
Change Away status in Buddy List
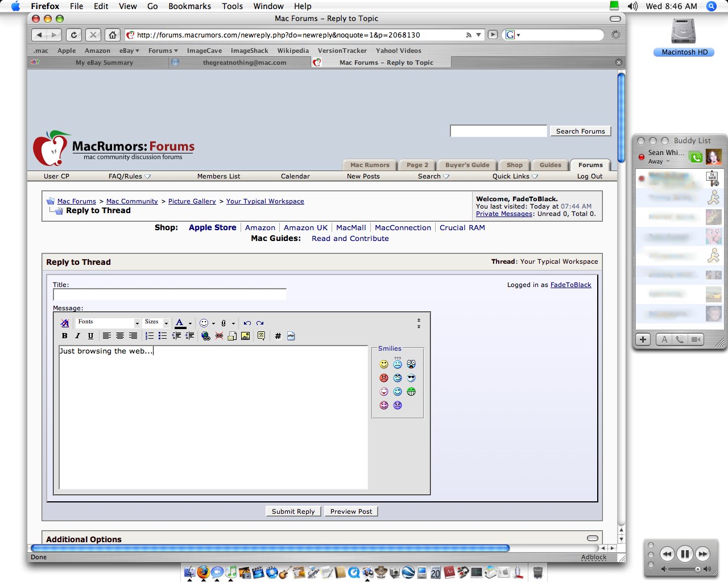659,161
